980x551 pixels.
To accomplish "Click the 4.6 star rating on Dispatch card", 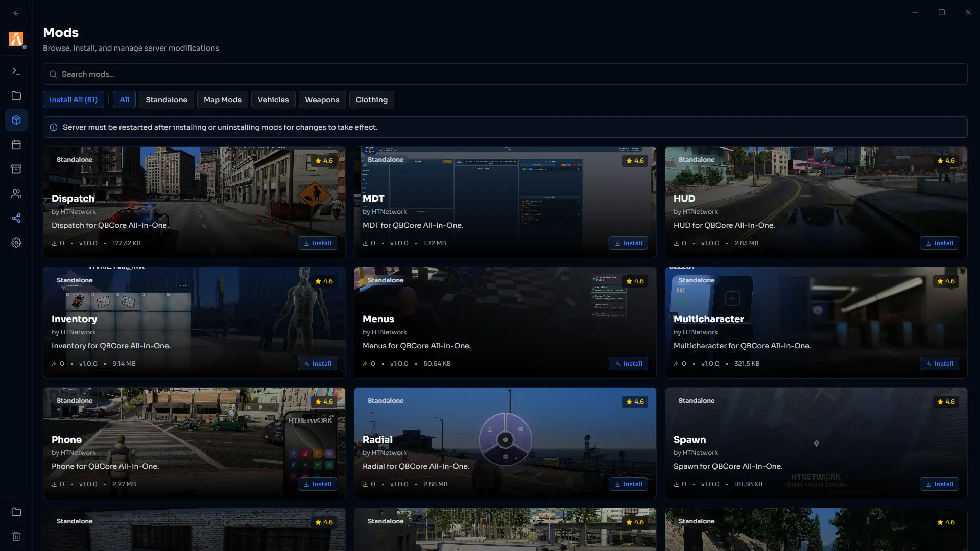I will (324, 161).
